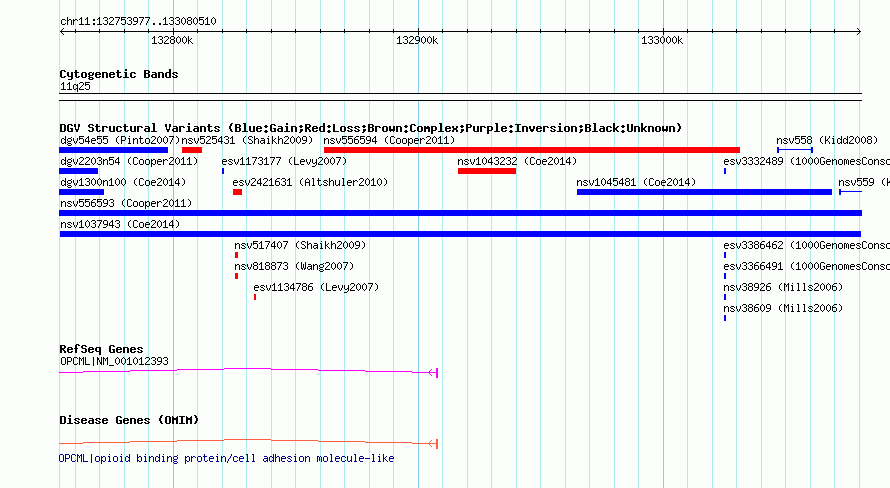Click the orange OMIM disease gene track line
The image size is (890, 488).
click(x=249, y=442)
